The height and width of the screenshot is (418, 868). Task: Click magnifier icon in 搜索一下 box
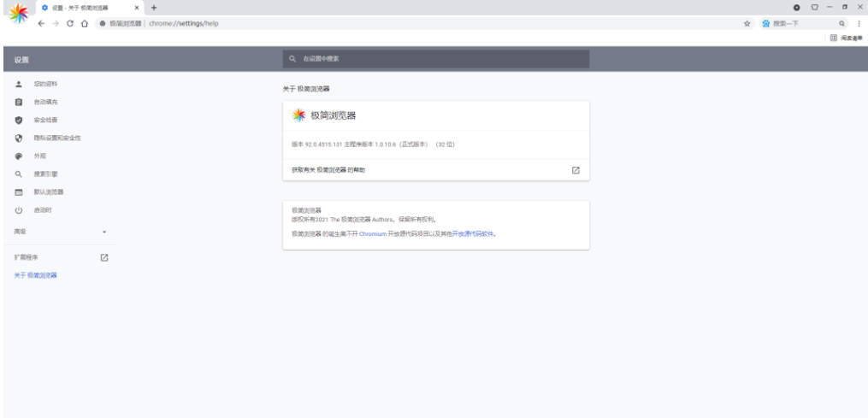pyautogui.click(x=842, y=23)
